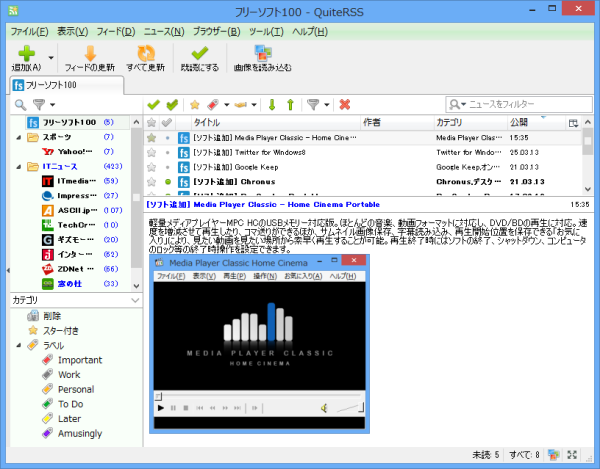Mark selected news as read
The height and width of the screenshot is (469, 600).
[153, 104]
